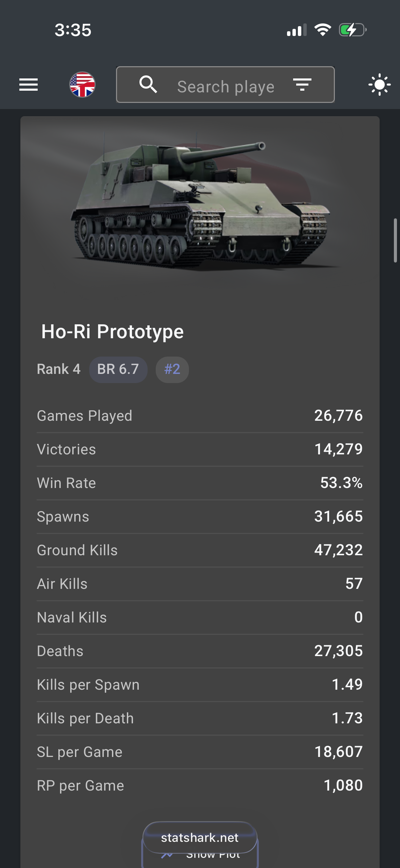The width and height of the screenshot is (400, 868).
Task: Tap the cellular signal bars icon
Action: 297,30
